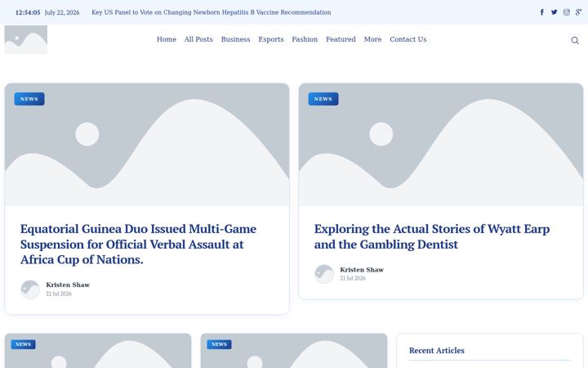Click the 12:54:05 clock in top bar
The height and width of the screenshot is (368, 588).
pyautogui.click(x=28, y=12)
